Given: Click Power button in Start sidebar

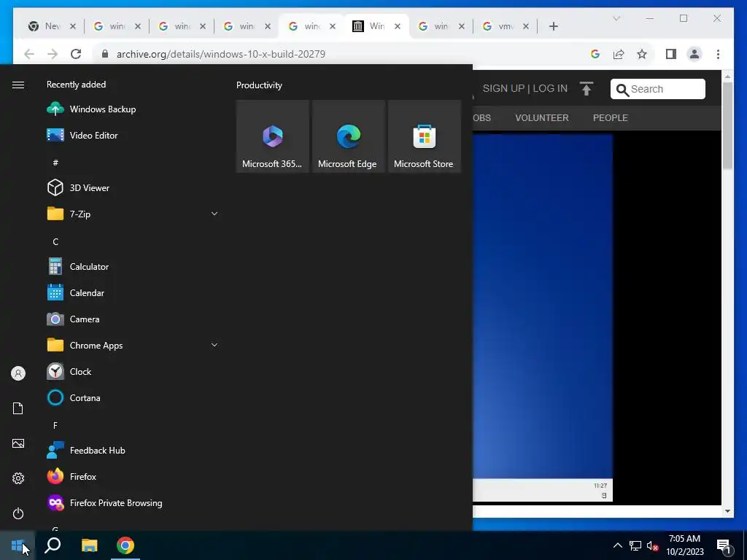Looking at the screenshot, I should click(x=18, y=513).
